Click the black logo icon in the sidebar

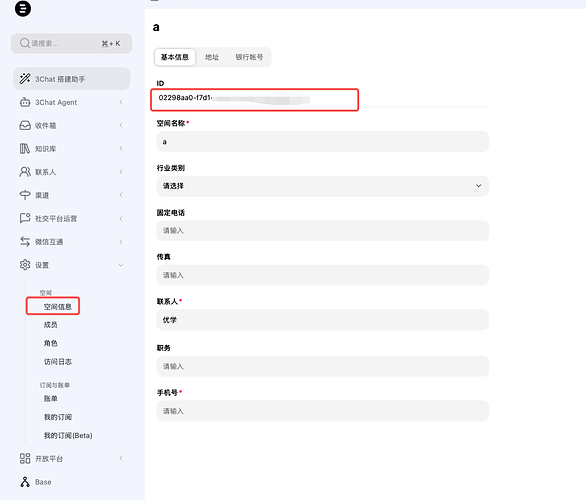[23, 8]
